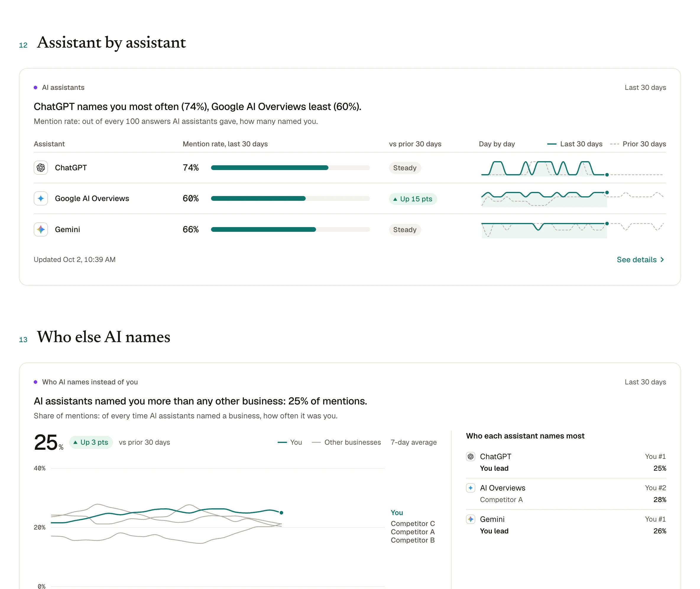
Task: Click the Steady badge in the Gemini row
Action: point(405,229)
